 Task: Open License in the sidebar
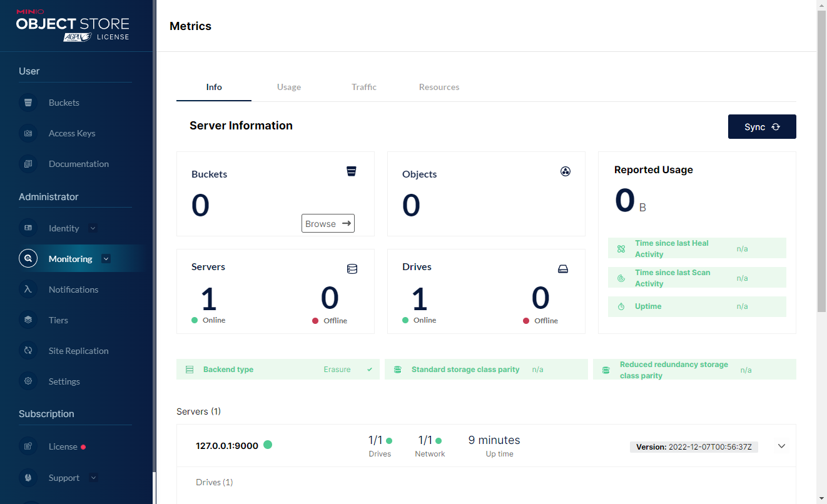click(x=63, y=446)
